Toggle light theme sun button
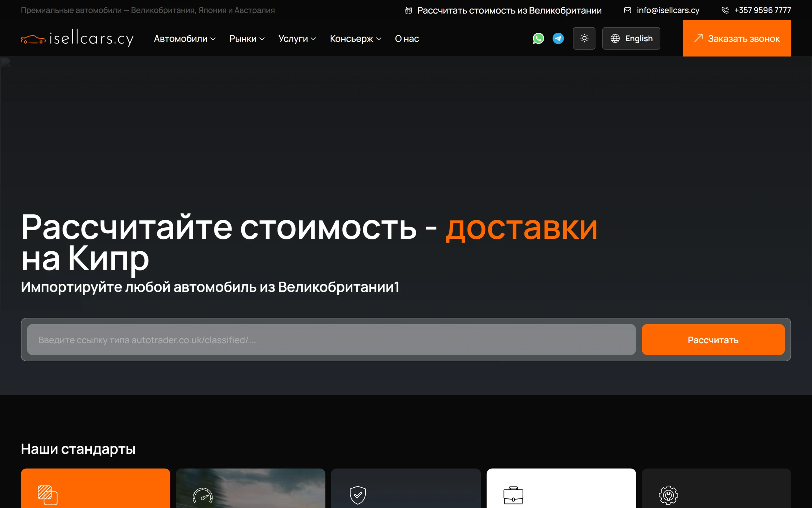812x508 pixels. click(x=584, y=38)
